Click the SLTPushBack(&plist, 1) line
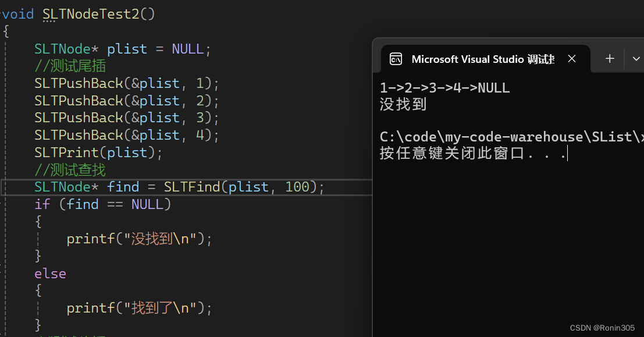This screenshot has height=337, width=644. tap(126, 83)
